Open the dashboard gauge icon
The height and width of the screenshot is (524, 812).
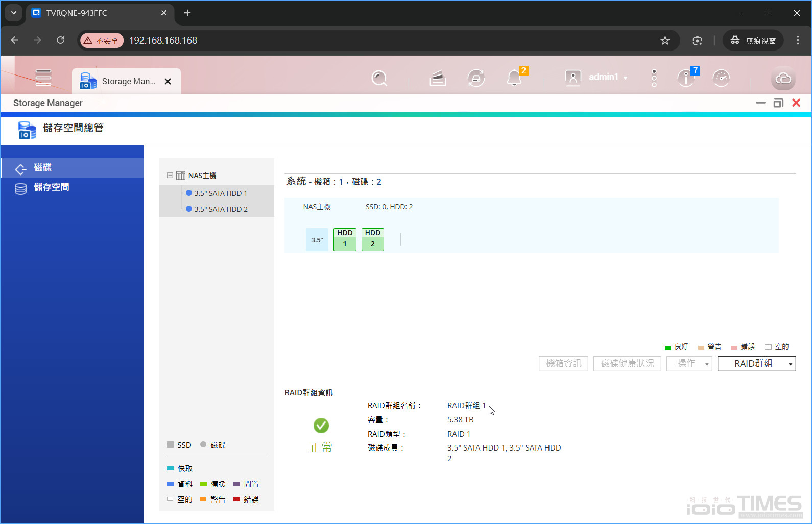pyautogui.click(x=721, y=78)
